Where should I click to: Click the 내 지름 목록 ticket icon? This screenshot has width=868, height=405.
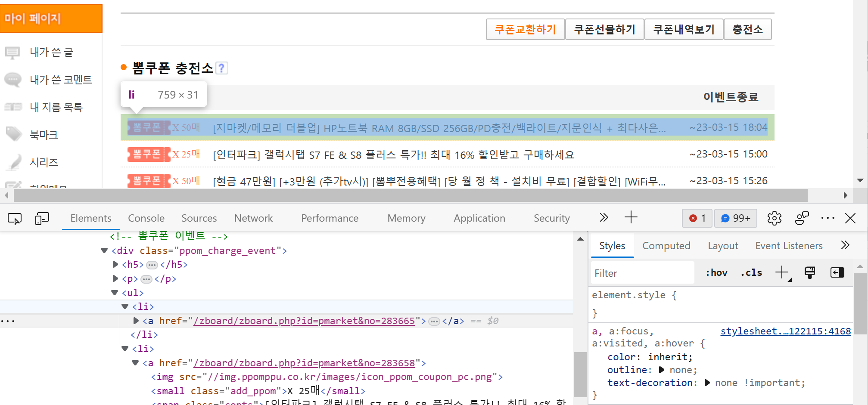13,107
